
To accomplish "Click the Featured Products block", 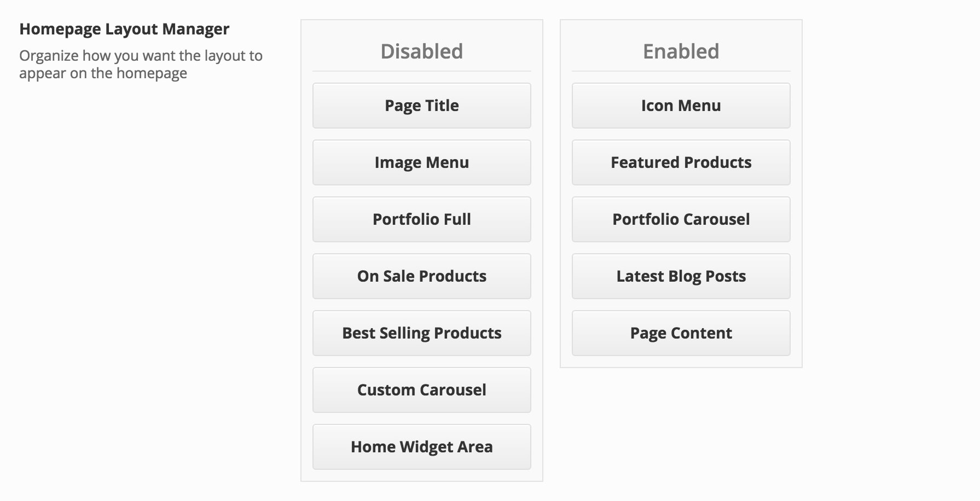I will pos(681,162).
